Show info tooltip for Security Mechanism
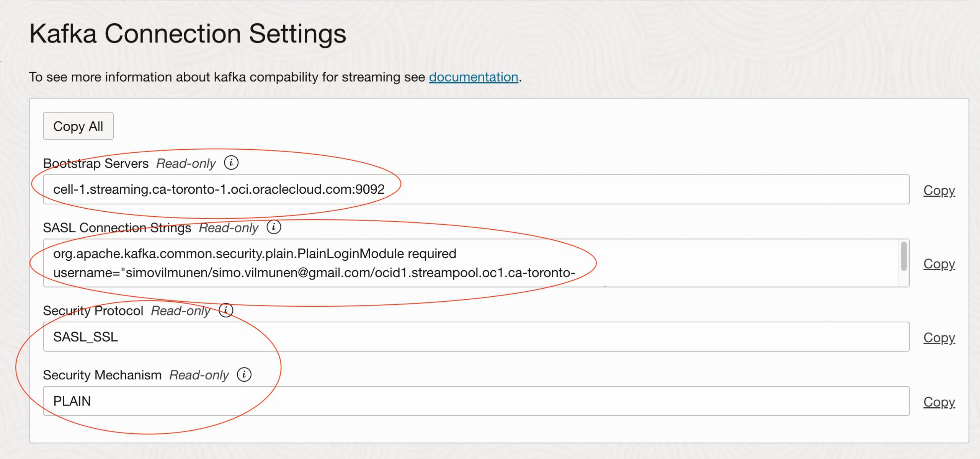The image size is (980, 459). click(x=244, y=374)
